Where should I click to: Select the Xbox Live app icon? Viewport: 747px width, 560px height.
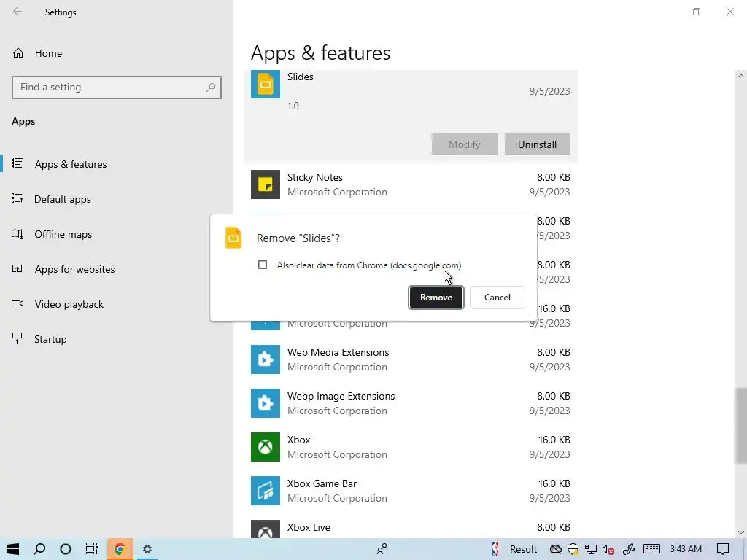click(266, 529)
